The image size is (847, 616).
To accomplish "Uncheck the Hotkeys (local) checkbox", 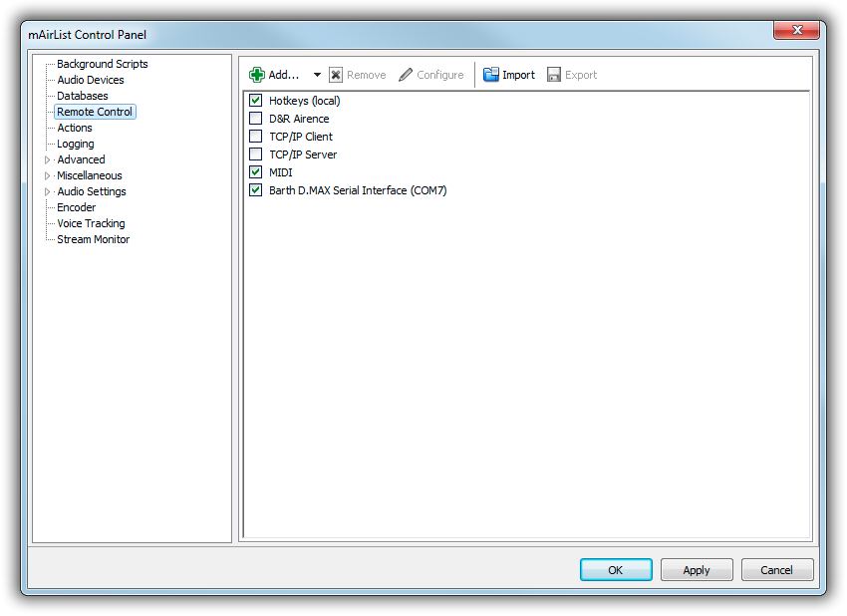I will tap(256, 101).
